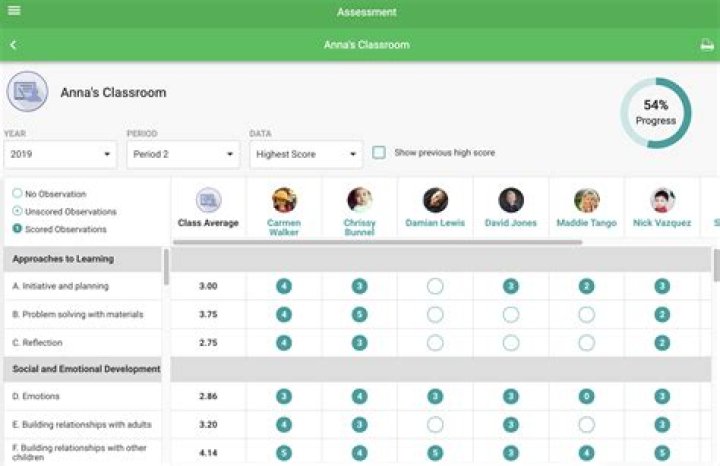Open the Highest Score data dropdown
720x466 pixels.
(305, 155)
